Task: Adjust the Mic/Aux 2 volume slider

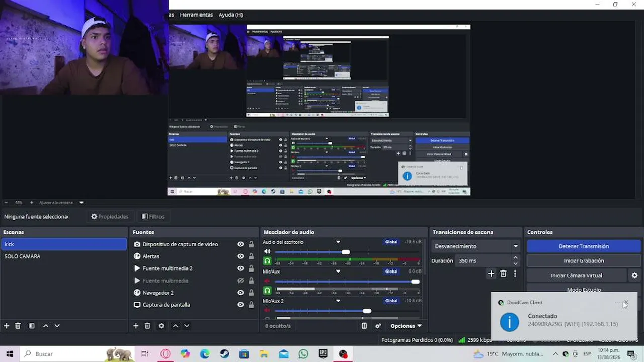Action: point(367,311)
